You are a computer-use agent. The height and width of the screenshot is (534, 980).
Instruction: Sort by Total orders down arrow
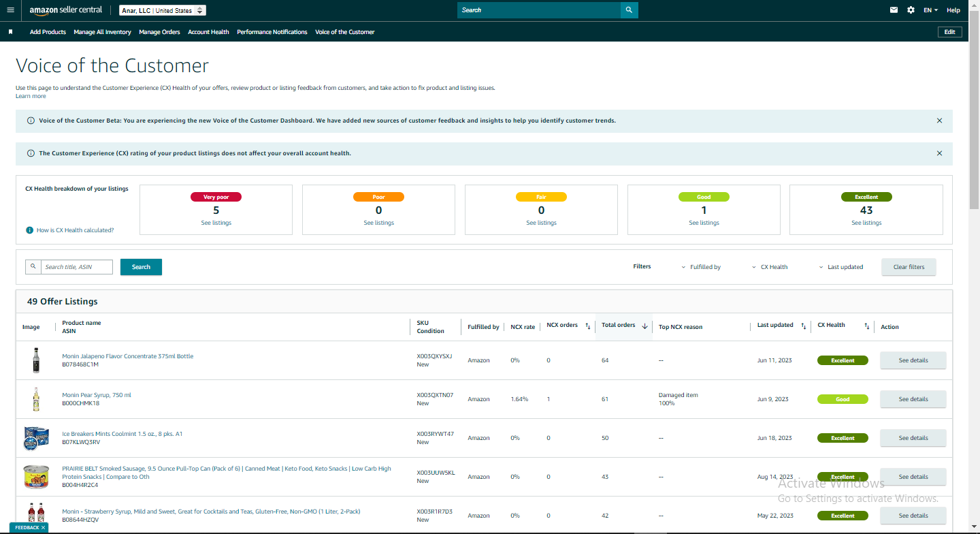coord(644,326)
